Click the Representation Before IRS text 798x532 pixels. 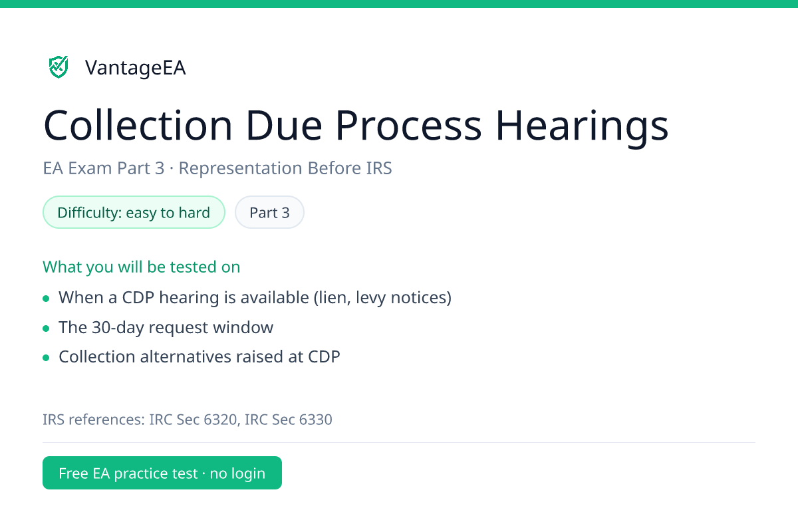point(285,168)
